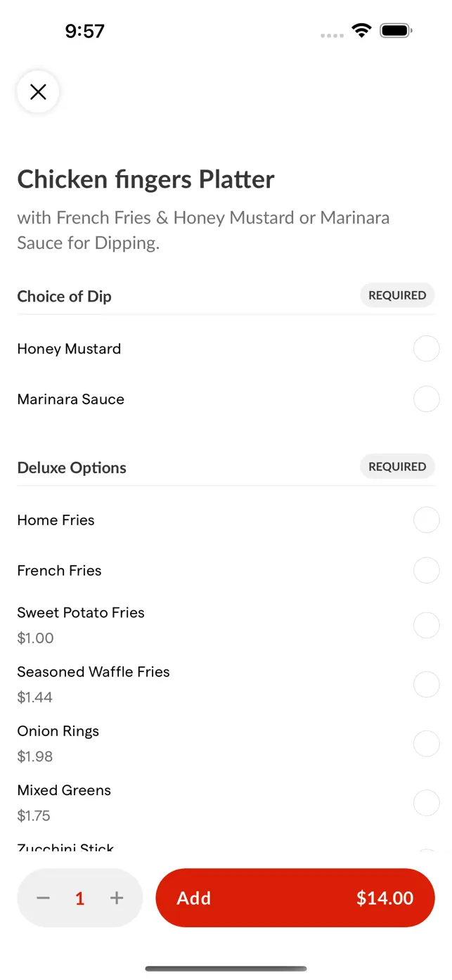452x980 pixels.
Task: Add the platter to cart for $14.00
Action: [295, 898]
